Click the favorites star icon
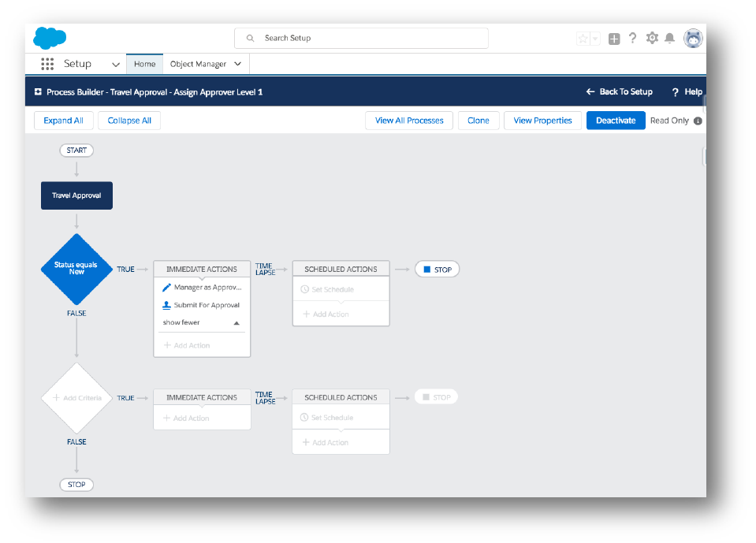756x543 pixels. click(583, 39)
